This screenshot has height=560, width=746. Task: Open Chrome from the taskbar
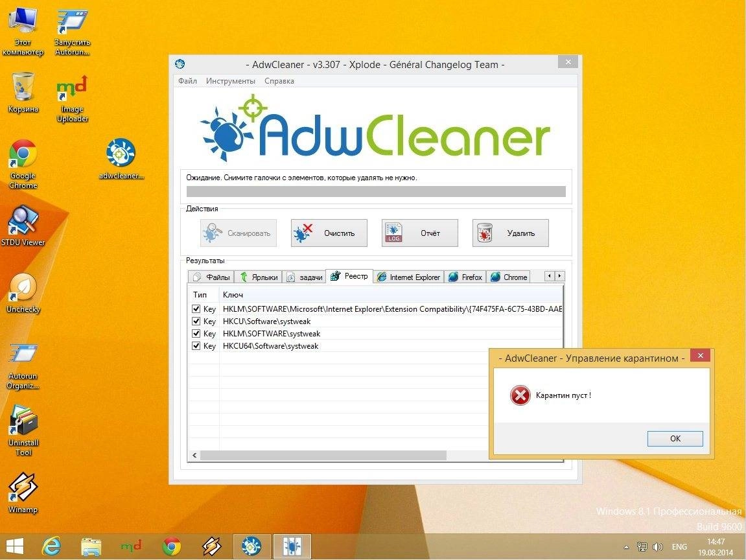[x=172, y=546]
